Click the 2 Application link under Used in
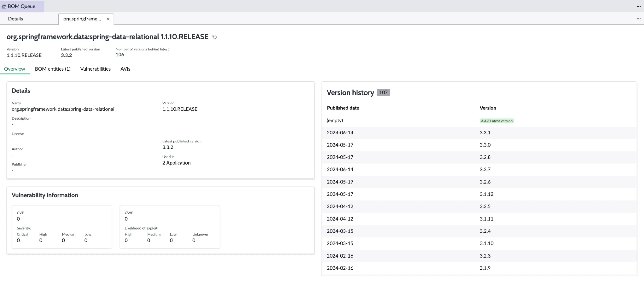The height and width of the screenshot is (281, 644). click(177, 163)
